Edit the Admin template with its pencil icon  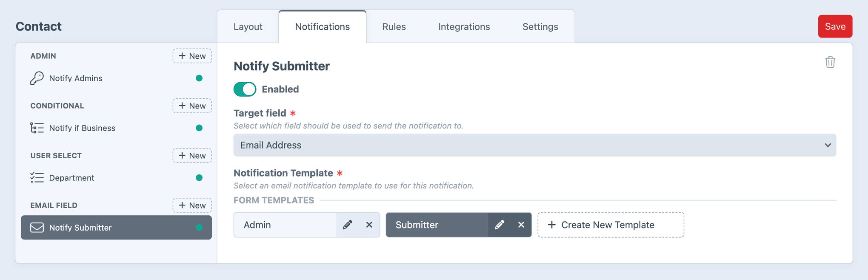click(x=348, y=225)
